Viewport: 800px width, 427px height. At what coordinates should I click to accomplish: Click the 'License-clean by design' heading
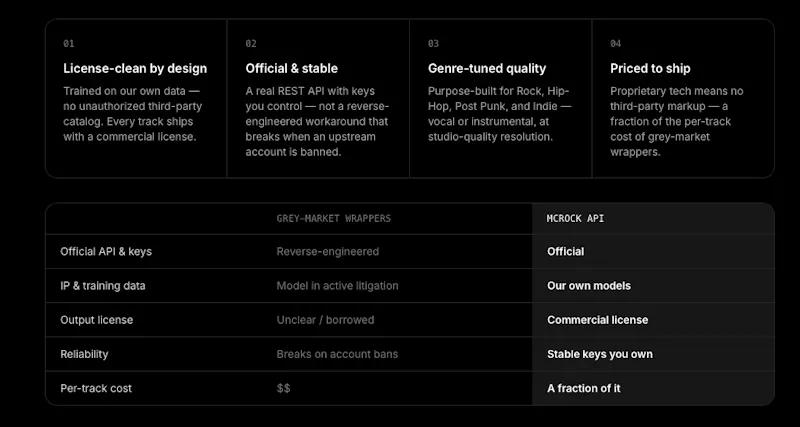(x=135, y=68)
